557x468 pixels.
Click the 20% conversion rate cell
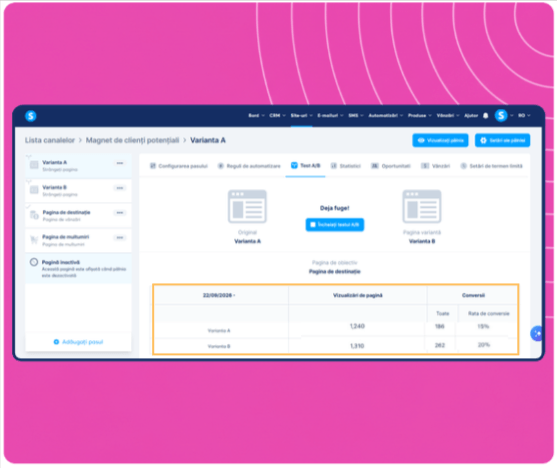click(x=483, y=345)
